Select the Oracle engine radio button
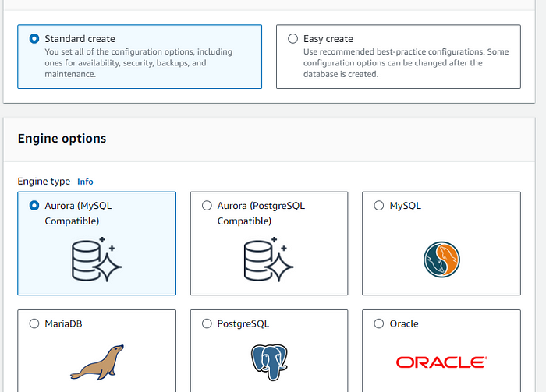 (x=379, y=323)
